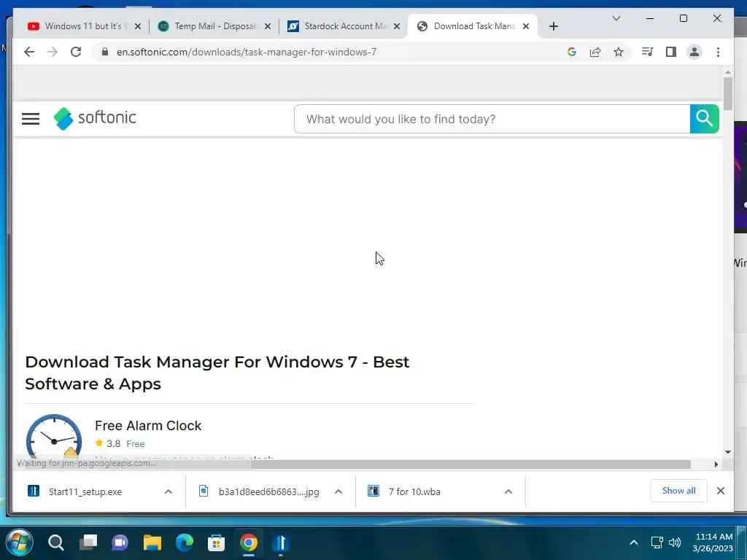Open the downloaded b3a1d8eed6b6863 jpg file

[268, 491]
